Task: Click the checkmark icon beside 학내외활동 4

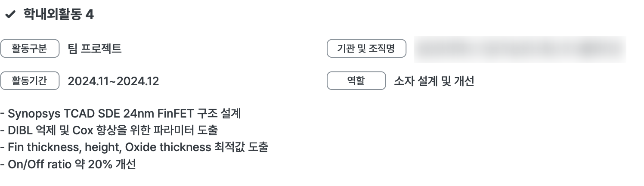Action: [x=10, y=15]
